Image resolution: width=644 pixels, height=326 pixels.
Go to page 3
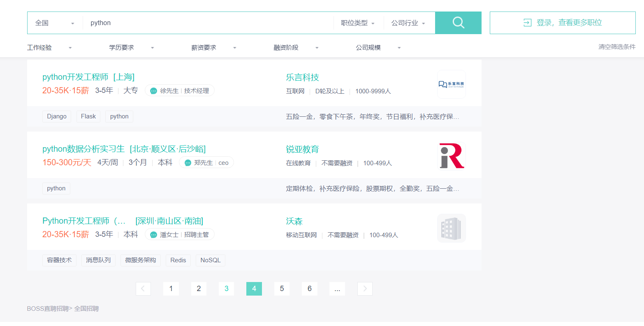point(226,289)
